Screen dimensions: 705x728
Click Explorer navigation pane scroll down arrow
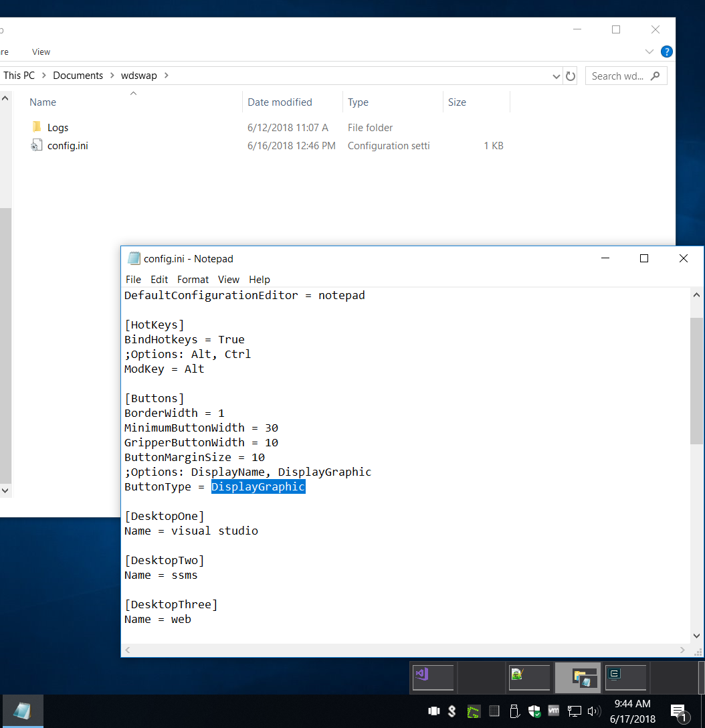5,490
